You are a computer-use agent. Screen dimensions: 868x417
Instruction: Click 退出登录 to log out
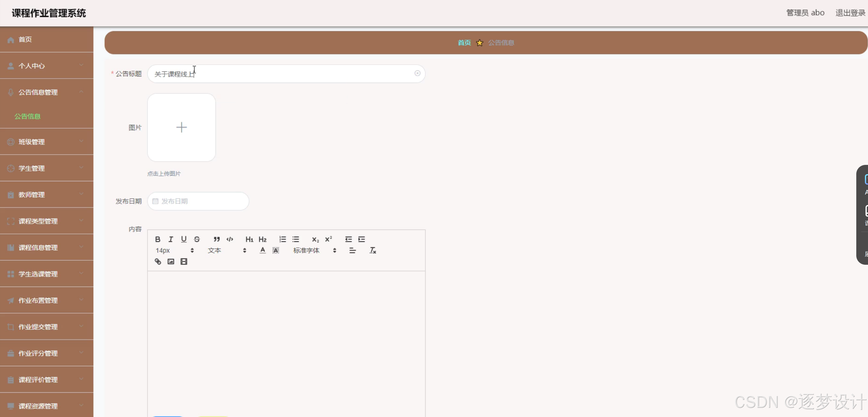[850, 13]
